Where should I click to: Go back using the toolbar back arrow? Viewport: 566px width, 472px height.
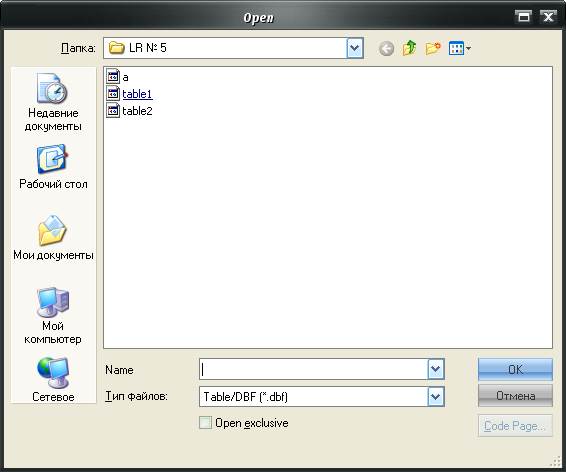386,48
